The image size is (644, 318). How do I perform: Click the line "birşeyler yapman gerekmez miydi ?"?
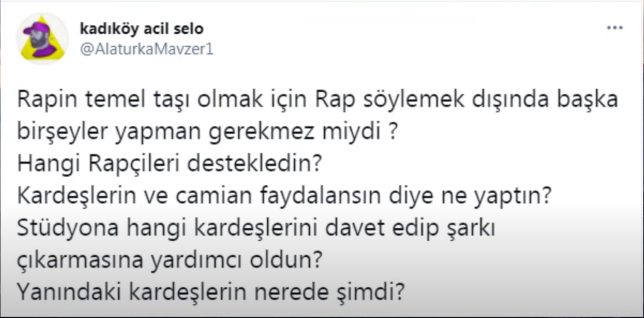point(207,132)
